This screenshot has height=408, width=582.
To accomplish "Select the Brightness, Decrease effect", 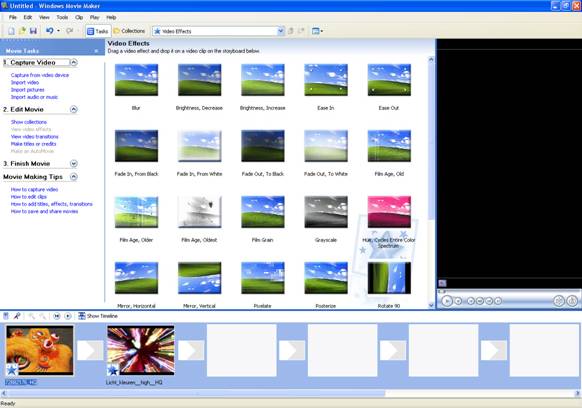I will pyautogui.click(x=199, y=80).
